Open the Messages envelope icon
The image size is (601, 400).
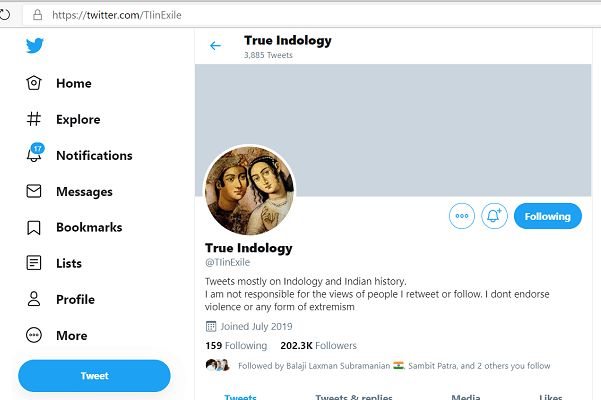(34, 191)
